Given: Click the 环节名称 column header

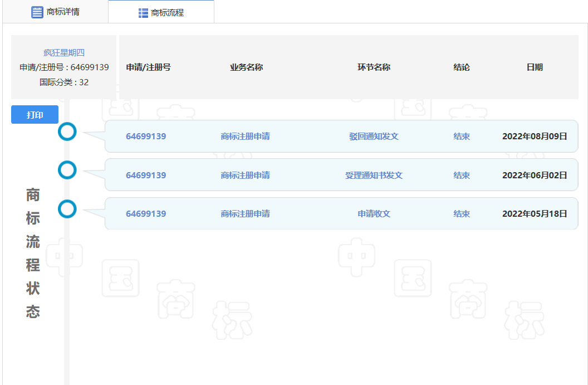Looking at the screenshot, I should click(x=374, y=67).
